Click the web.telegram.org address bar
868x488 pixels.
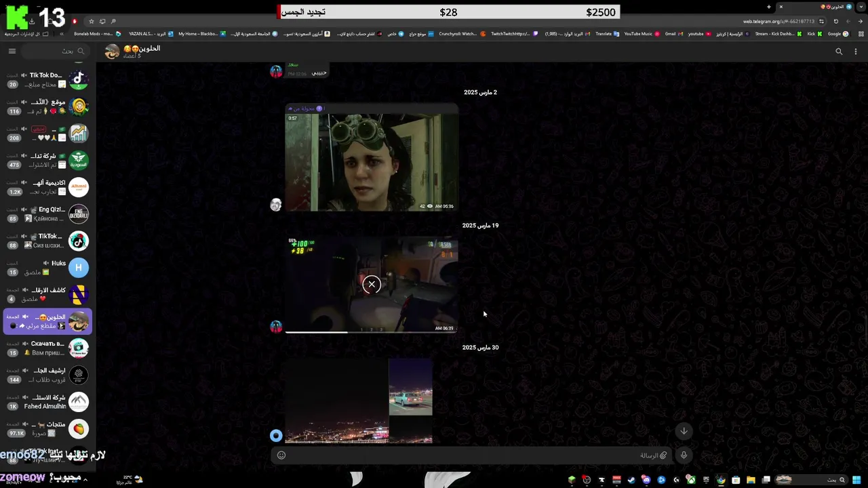pos(778,21)
